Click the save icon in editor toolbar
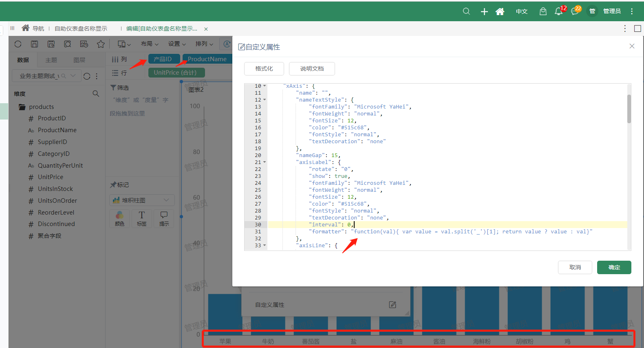The image size is (644, 348). click(x=35, y=44)
